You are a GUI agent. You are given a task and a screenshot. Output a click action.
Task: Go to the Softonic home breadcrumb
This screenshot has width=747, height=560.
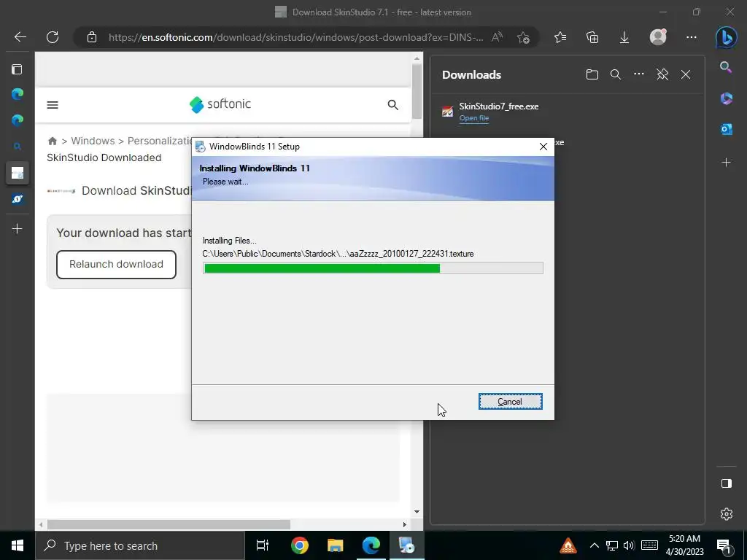pyautogui.click(x=53, y=141)
